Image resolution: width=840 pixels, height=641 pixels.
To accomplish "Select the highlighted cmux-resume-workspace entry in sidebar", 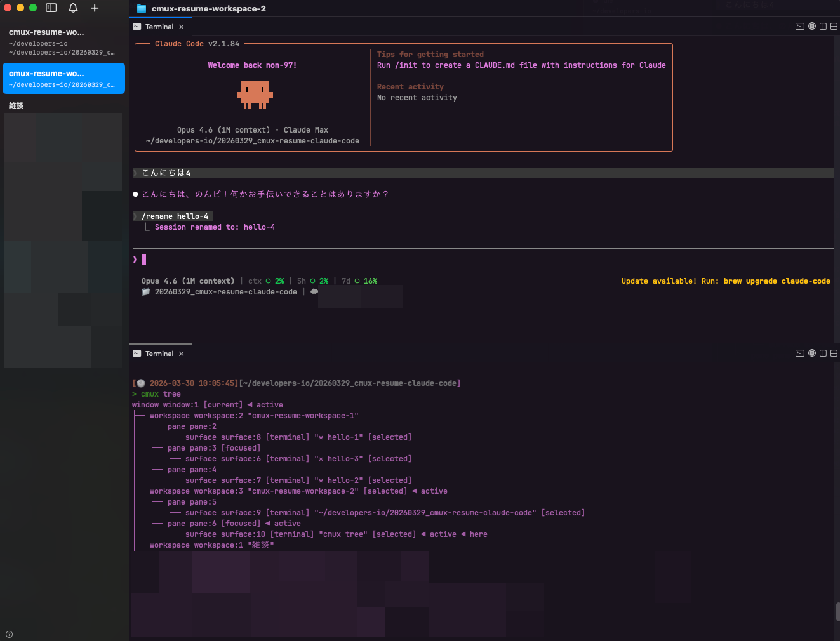I will tap(63, 78).
